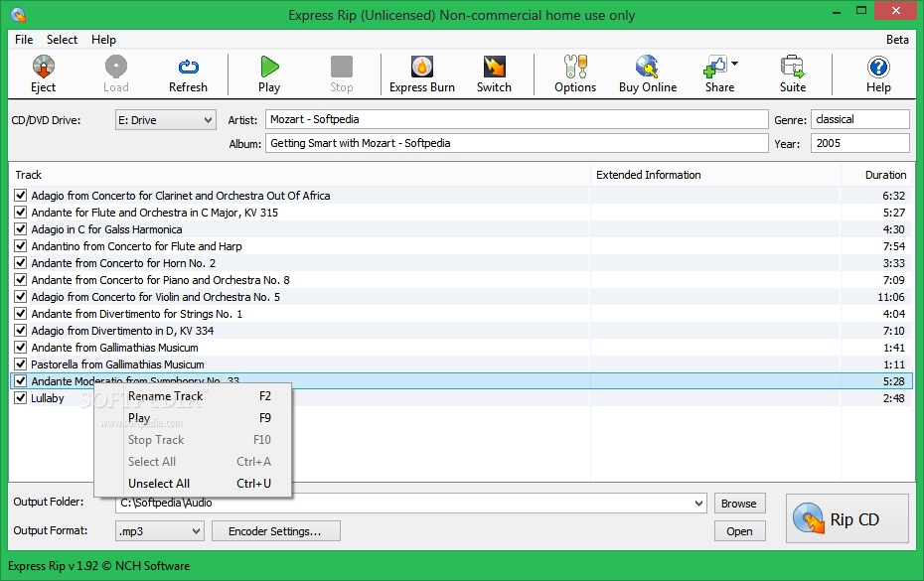
Task: Click the Browse button
Action: coord(739,504)
